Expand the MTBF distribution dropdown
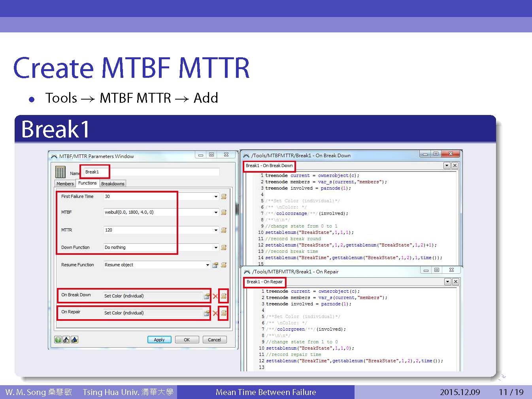Image resolution: width=532 pixels, height=399 pixels. [x=216, y=213]
